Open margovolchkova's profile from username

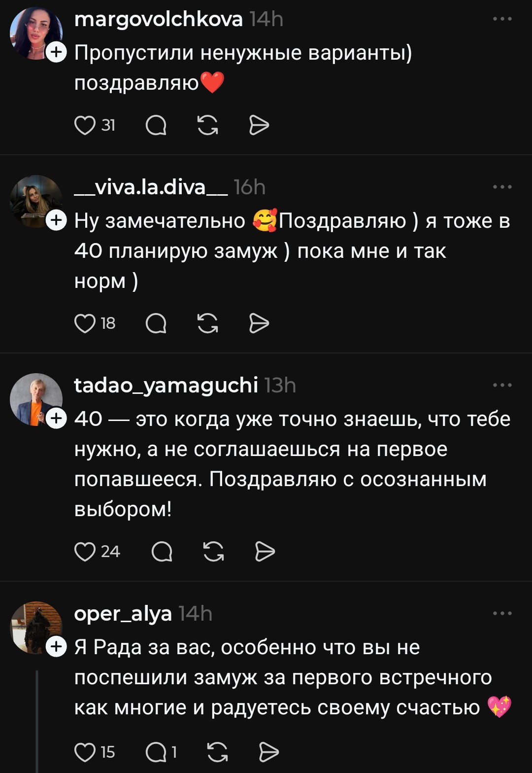(x=158, y=19)
